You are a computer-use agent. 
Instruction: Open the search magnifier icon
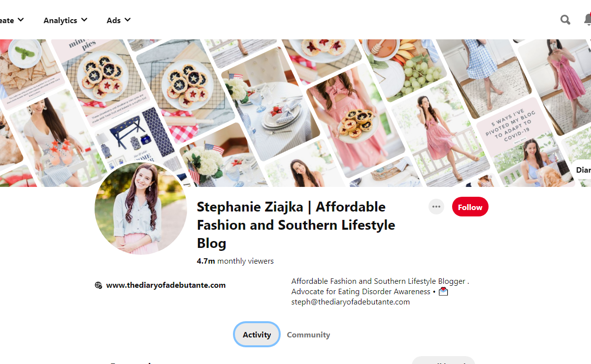[x=565, y=20]
